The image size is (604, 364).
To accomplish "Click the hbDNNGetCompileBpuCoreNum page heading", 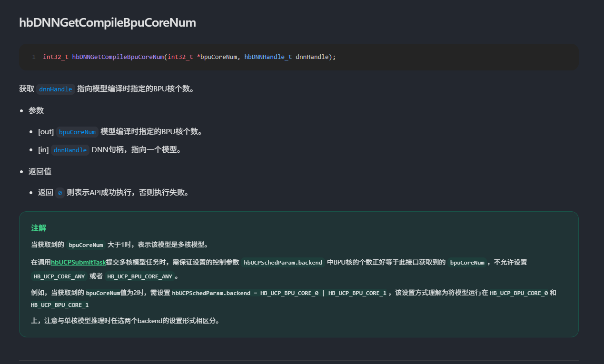I will [107, 22].
